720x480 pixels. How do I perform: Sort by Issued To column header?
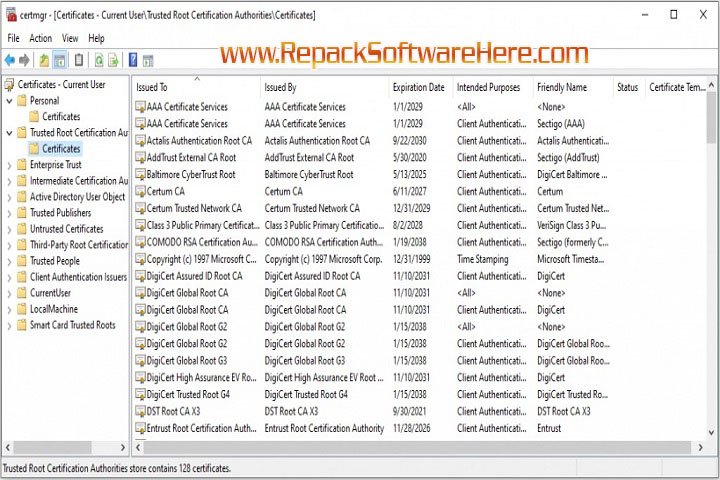pos(197,87)
